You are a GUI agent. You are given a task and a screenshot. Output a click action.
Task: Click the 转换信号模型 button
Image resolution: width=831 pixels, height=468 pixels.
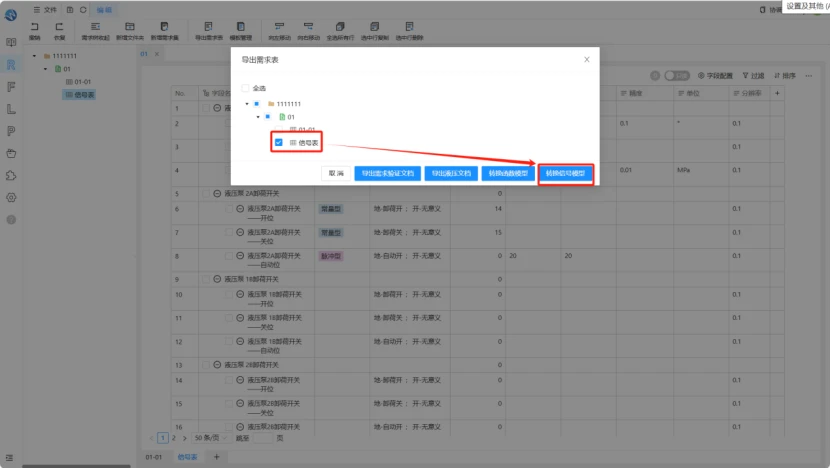pos(565,173)
